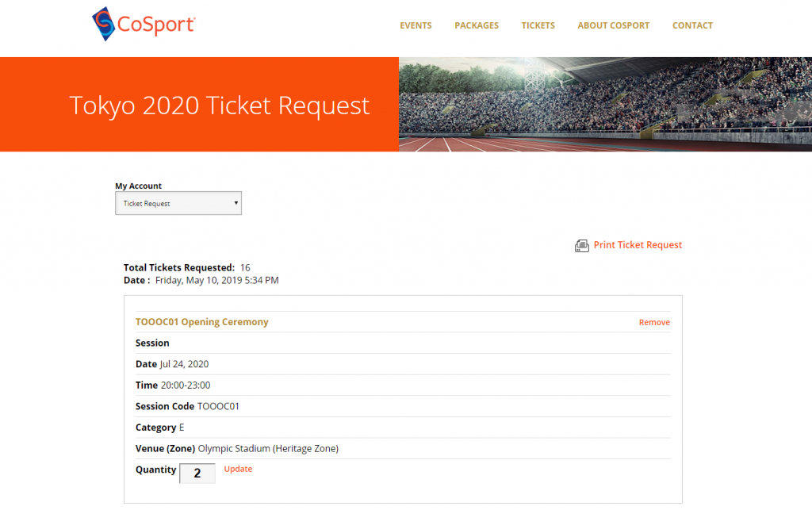Open the TOOOC01 Opening Ceremony link

click(202, 322)
